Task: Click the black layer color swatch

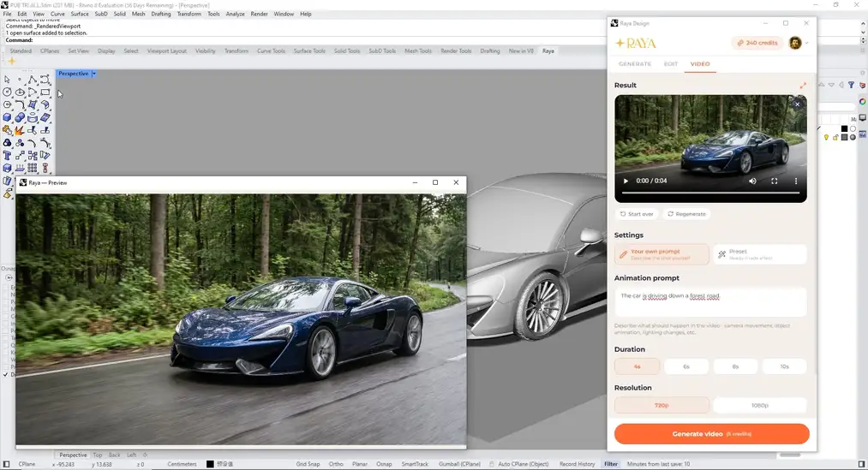Action: point(844,128)
